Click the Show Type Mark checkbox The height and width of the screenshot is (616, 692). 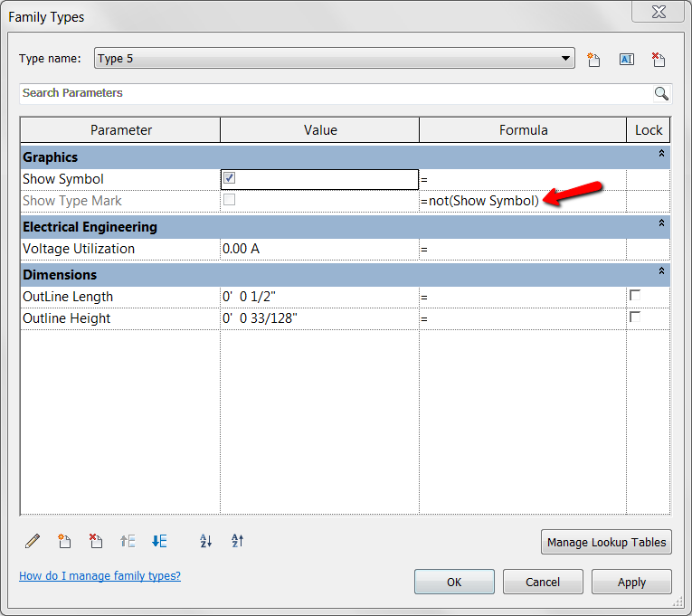click(x=229, y=199)
